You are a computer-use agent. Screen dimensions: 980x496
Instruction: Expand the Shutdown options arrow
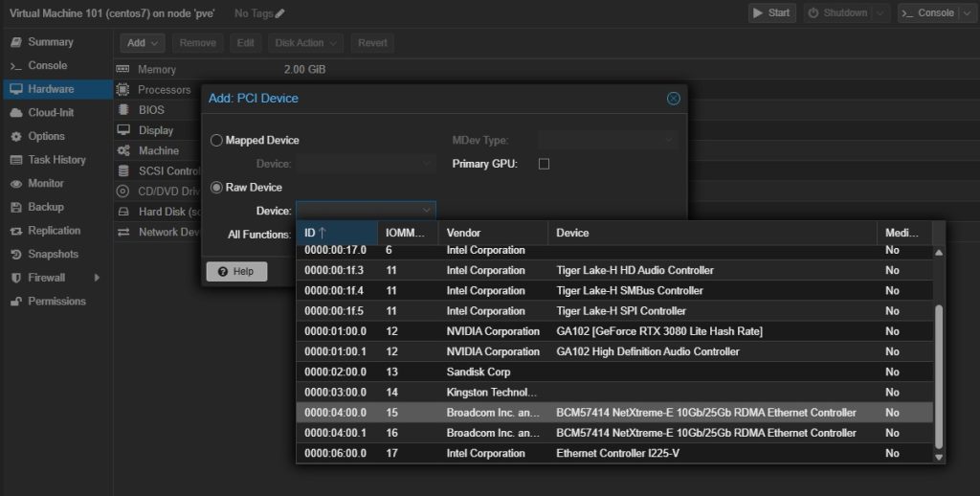[880, 13]
